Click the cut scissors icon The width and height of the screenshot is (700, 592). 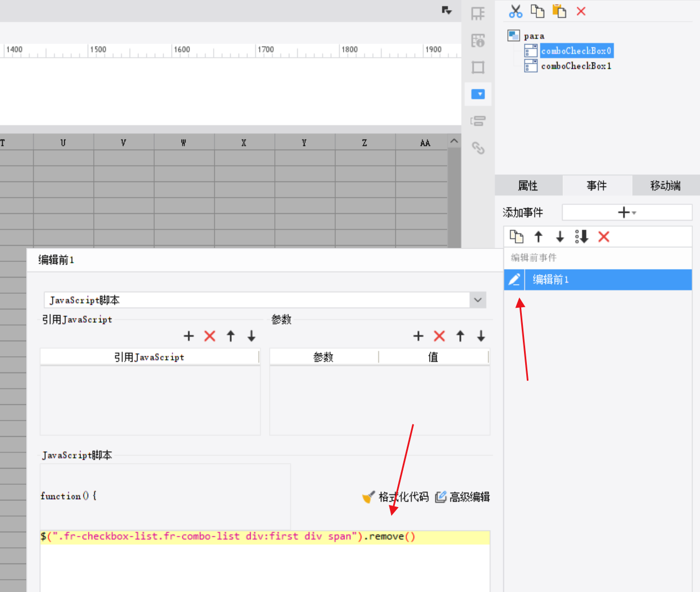click(x=516, y=11)
